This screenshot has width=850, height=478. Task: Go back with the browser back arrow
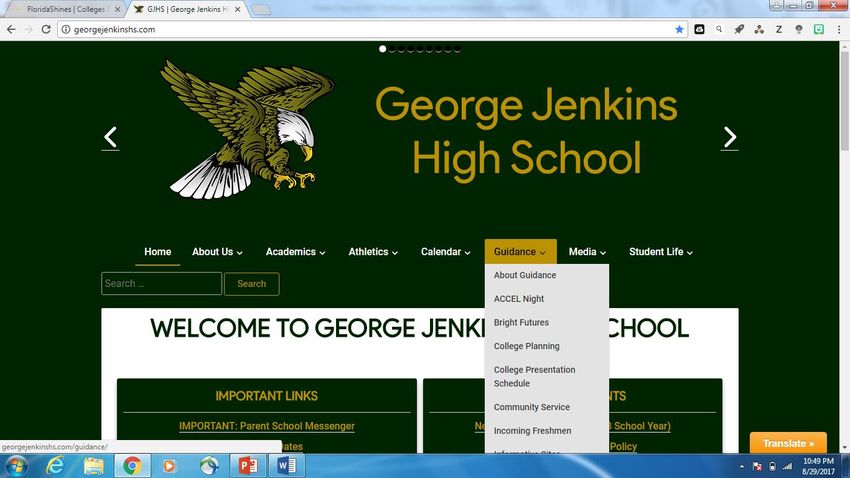[11, 29]
